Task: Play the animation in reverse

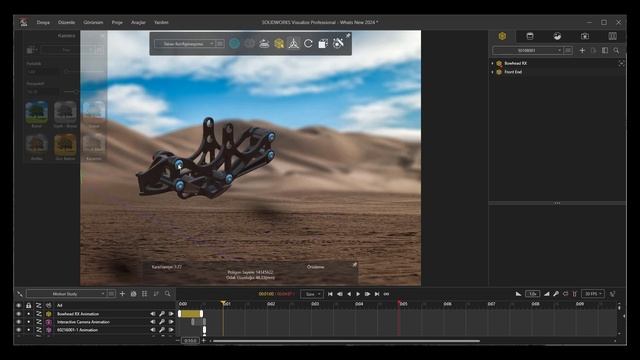Action: pos(349,294)
